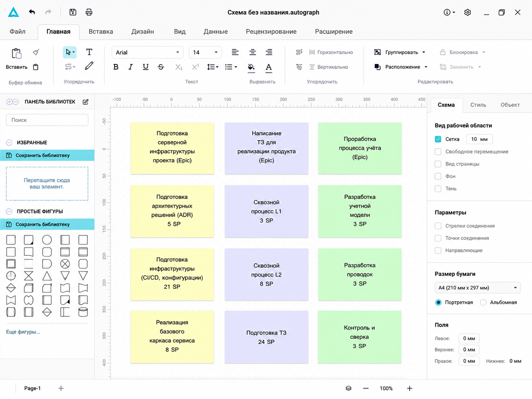Select the cylinder shape in library
This screenshot has height=399, width=532.
(83, 312)
